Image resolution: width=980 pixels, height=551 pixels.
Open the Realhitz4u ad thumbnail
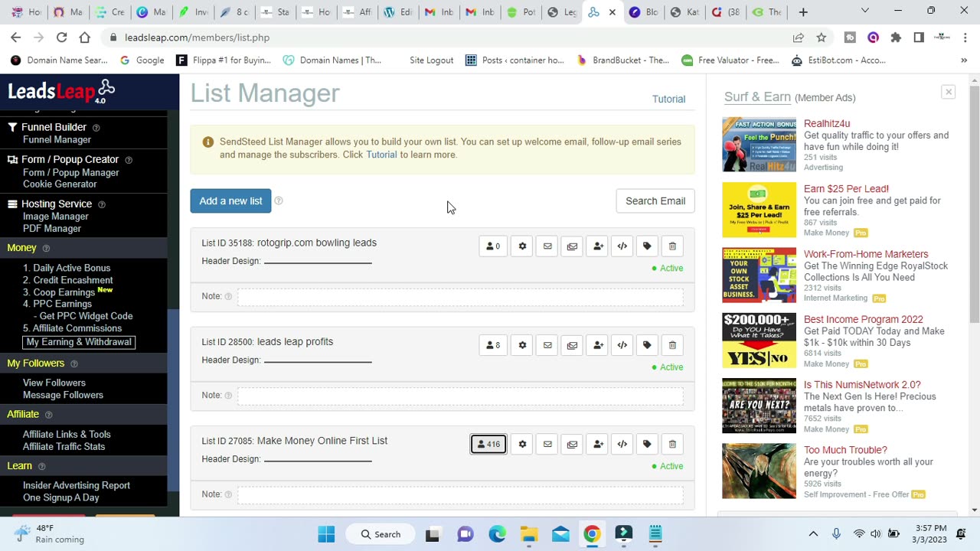759,144
